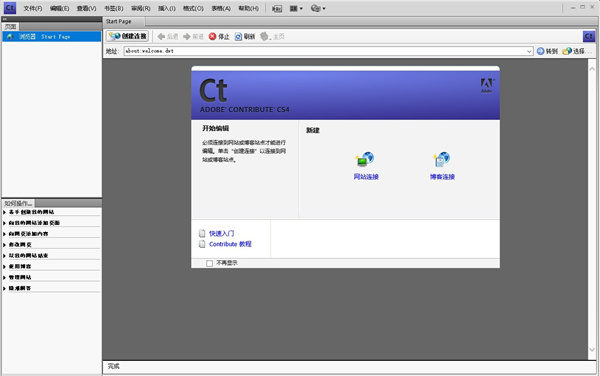Expand the 使用博客 help topic
The height and width of the screenshot is (376, 600).
[20, 266]
